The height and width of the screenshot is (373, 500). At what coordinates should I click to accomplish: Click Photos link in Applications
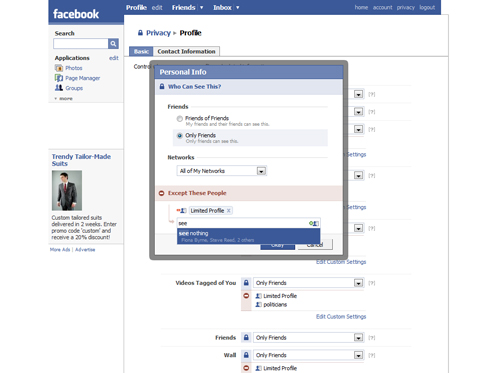pyautogui.click(x=74, y=68)
